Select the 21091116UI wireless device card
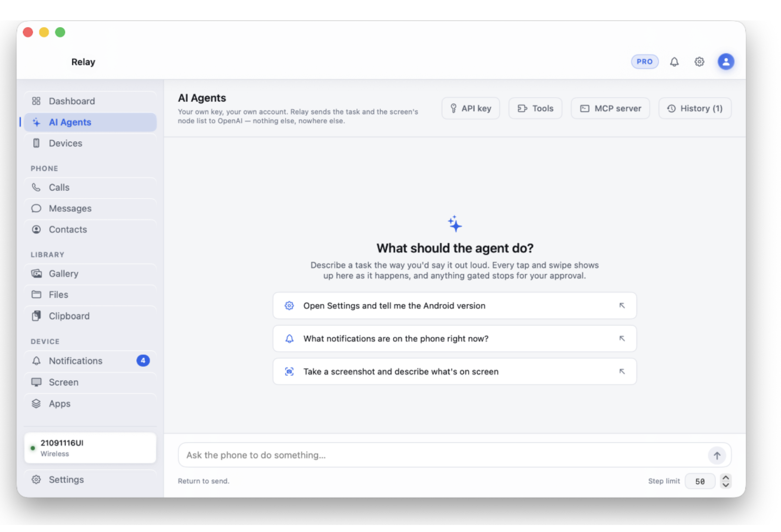 tap(90, 448)
